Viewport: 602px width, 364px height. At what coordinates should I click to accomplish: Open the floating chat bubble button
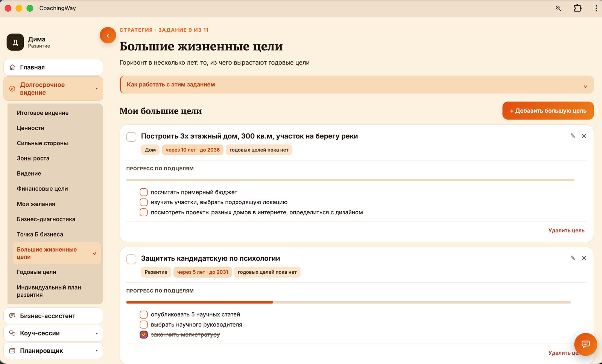click(585, 344)
